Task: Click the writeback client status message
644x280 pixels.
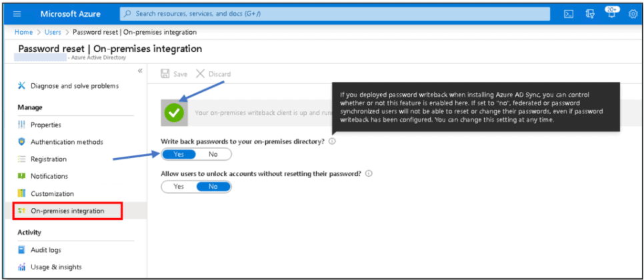Action: coord(263,113)
